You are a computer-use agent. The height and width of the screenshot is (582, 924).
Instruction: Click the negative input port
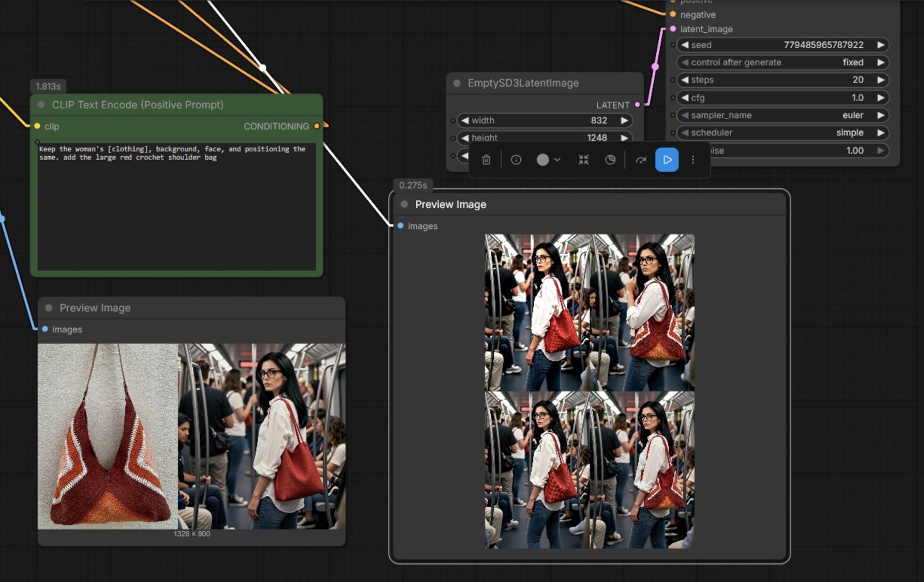673,14
